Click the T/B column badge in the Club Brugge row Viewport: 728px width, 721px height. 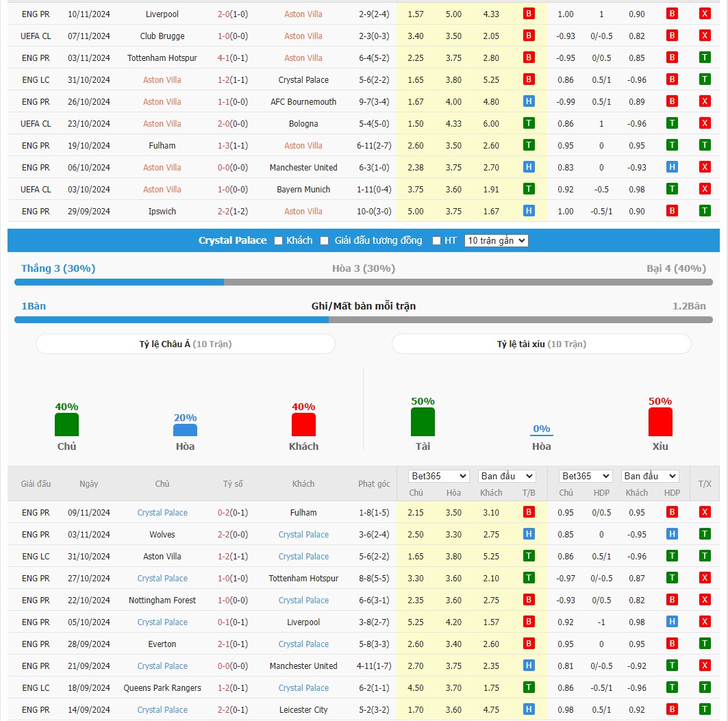[528, 36]
